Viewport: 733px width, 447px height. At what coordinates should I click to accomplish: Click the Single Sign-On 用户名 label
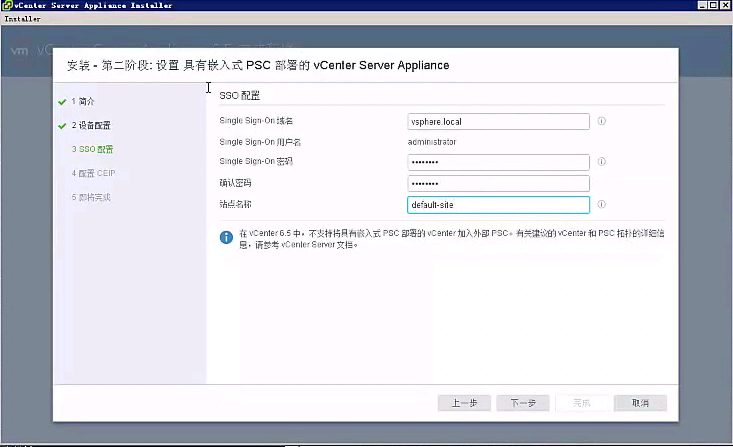coord(260,142)
